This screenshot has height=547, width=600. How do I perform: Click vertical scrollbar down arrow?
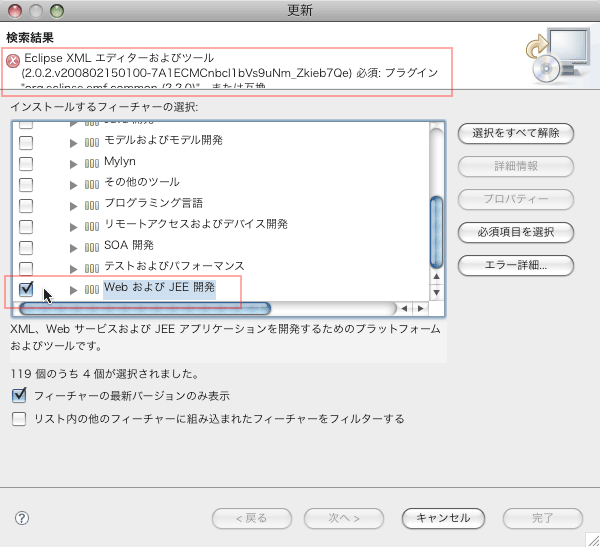click(x=436, y=293)
